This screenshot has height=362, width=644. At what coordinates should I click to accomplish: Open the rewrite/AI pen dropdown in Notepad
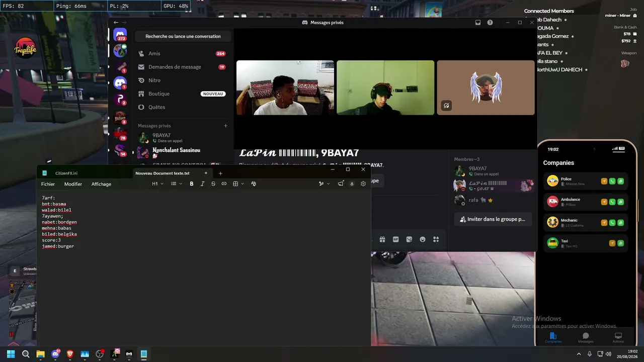click(325, 184)
